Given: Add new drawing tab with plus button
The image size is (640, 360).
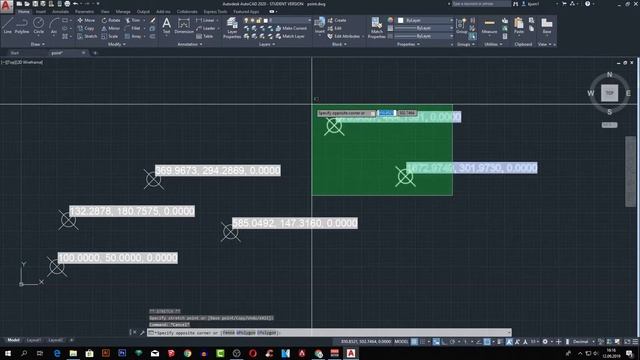Looking at the screenshot, I should [x=95, y=53].
